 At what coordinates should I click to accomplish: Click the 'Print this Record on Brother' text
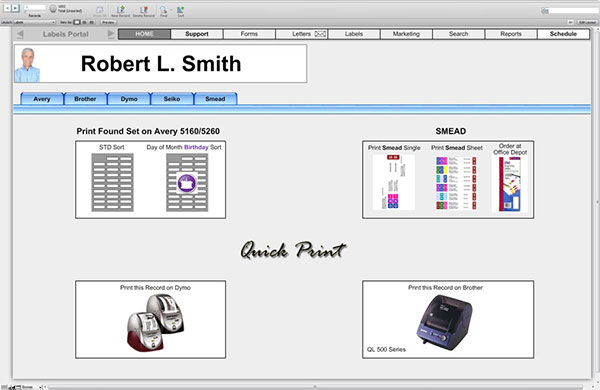pos(445,287)
